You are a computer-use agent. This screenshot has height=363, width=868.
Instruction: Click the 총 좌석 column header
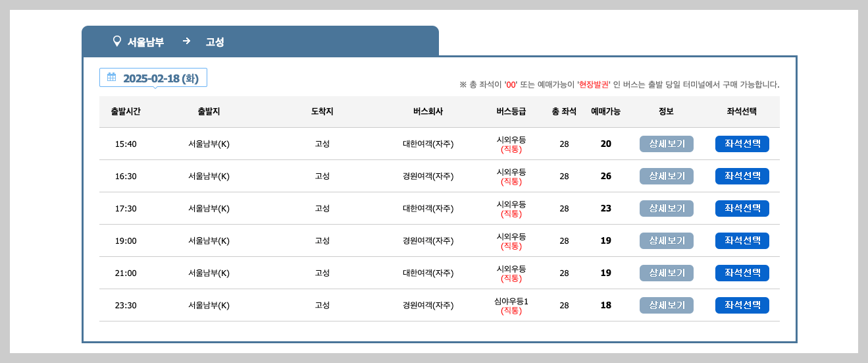point(564,111)
